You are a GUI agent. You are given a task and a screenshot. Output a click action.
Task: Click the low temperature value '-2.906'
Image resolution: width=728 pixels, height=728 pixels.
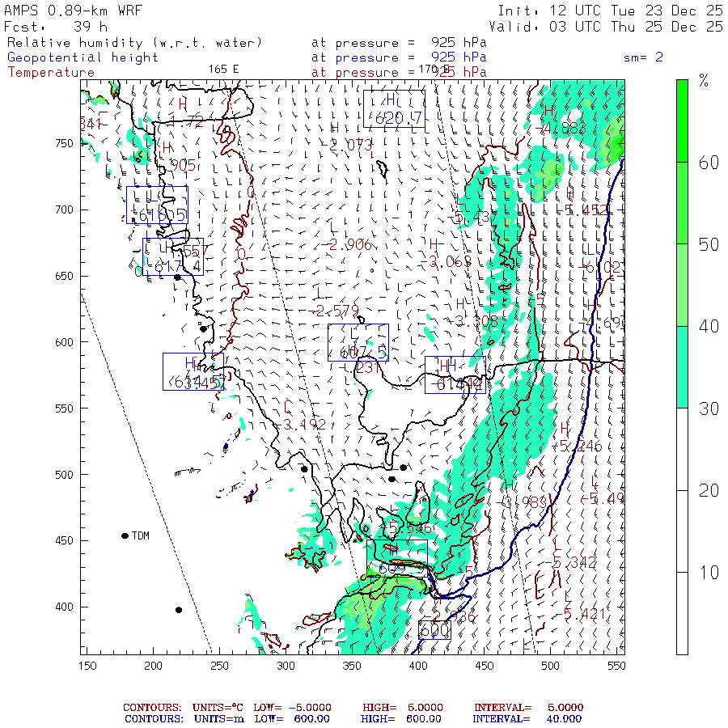[346, 244]
